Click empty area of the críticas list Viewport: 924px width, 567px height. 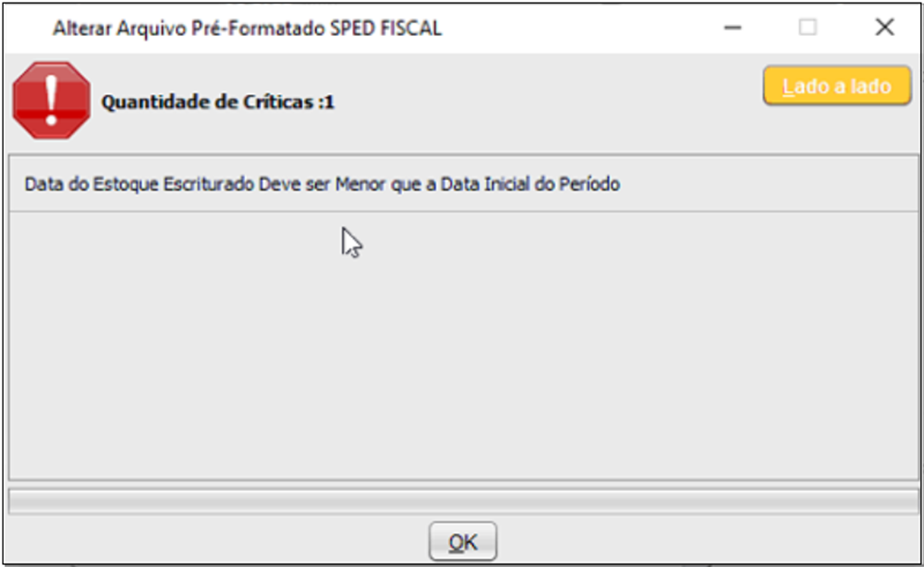click(464, 344)
